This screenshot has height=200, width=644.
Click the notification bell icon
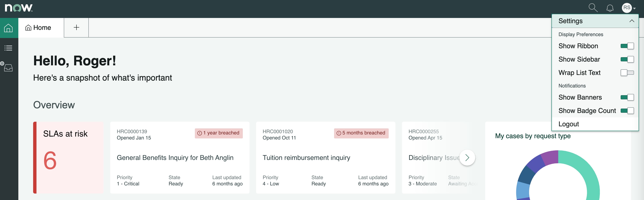coord(610,8)
